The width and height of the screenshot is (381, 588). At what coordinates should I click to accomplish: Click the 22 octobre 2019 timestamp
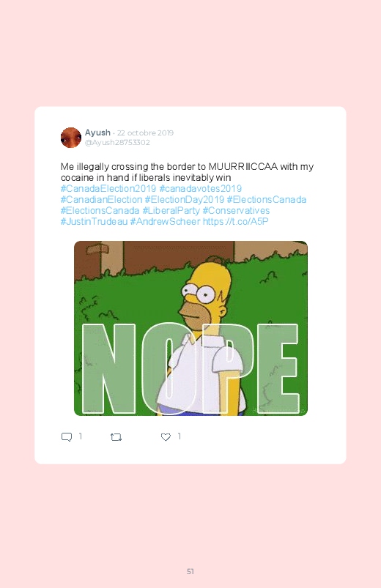click(x=145, y=133)
